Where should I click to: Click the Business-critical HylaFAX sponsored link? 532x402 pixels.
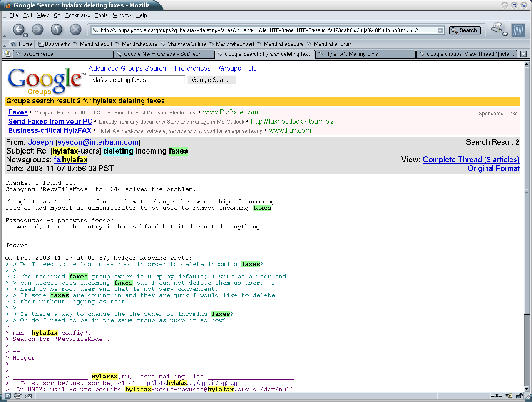50,131
